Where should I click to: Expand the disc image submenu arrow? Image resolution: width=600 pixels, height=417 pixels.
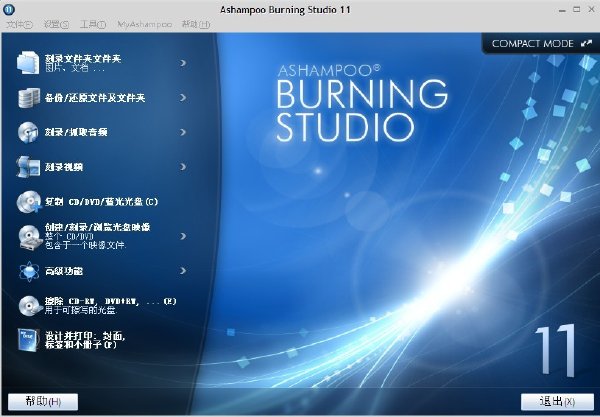pos(183,236)
